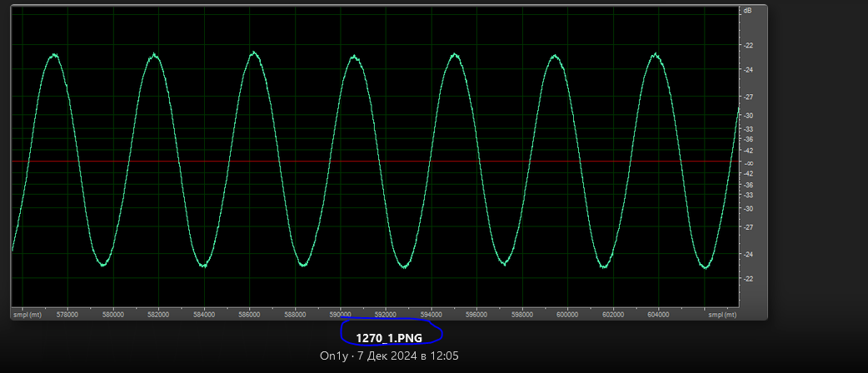Click the file name 1270_1.PNG
Viewport: 868px width, 373px height.
(389, 338)
